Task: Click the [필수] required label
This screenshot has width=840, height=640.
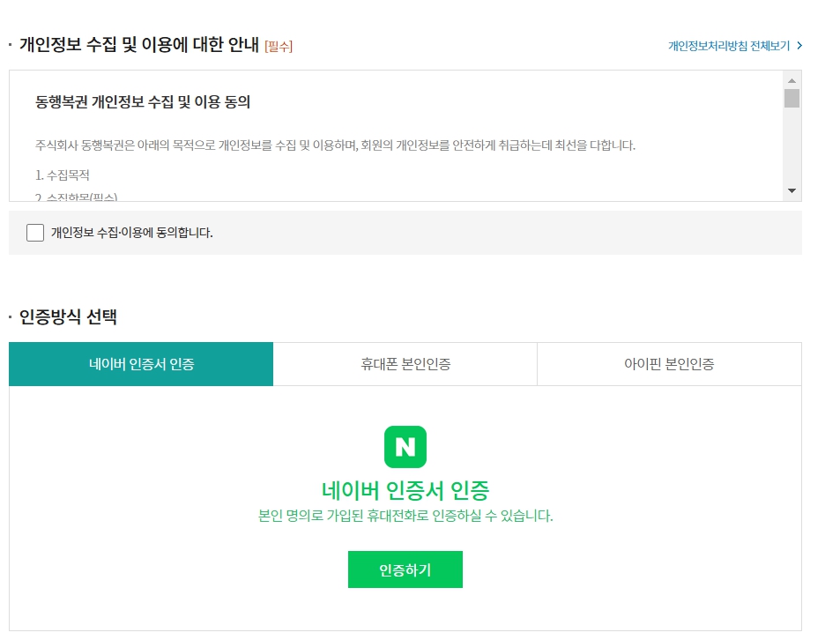Action: [279, 47]
